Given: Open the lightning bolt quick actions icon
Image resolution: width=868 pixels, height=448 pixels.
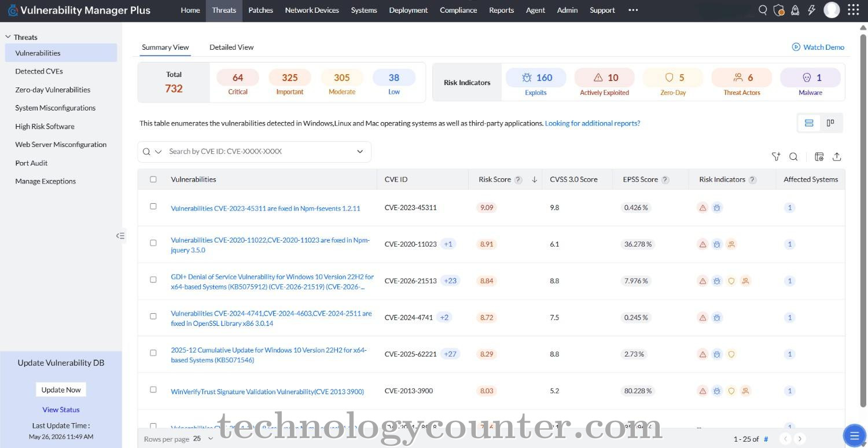Looking at the screenshot, I should [x=811, y=10].
